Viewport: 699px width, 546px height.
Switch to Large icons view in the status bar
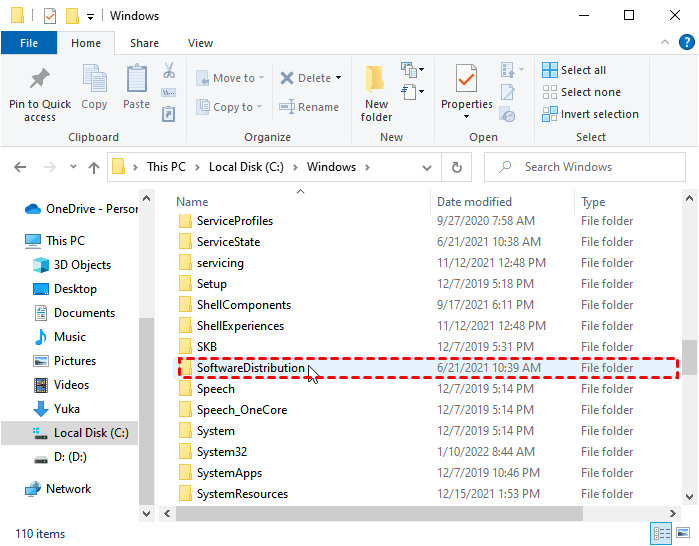(x=683, y=533)
